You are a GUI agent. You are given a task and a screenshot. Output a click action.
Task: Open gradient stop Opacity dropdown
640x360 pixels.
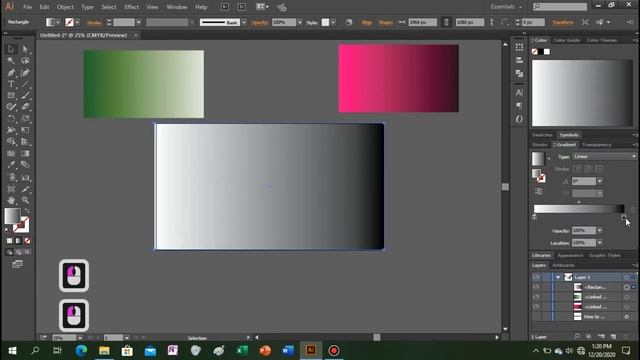pyautogui.click(x=600, y=231)
